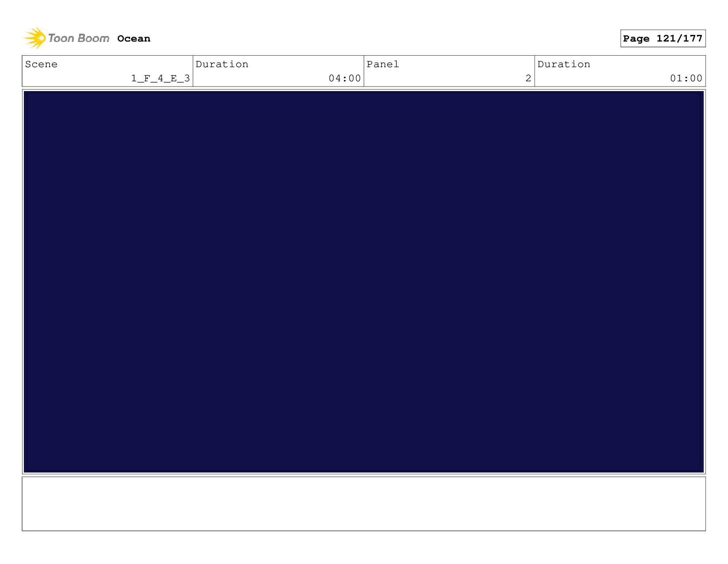Click the dark blue storyboard panel image
Screen dimensions: 728x564
(x=364, y=282)
